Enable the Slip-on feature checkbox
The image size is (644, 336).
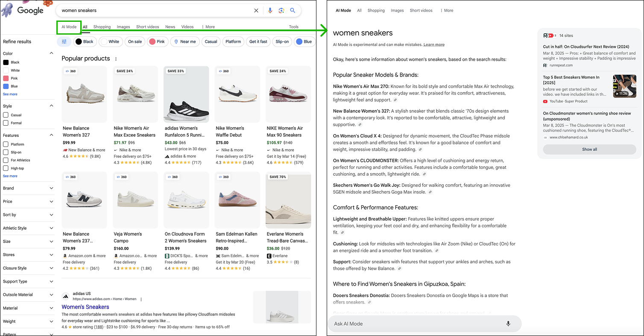click(x=6, y=152)
